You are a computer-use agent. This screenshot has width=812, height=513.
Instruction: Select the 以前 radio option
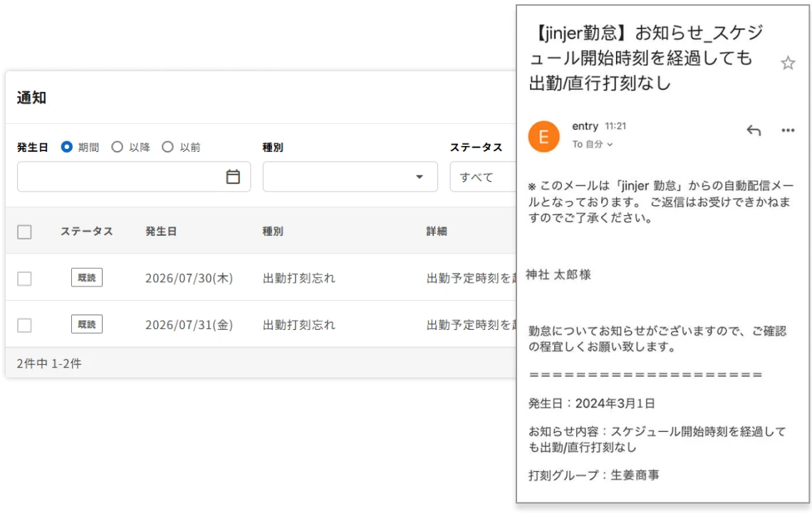pos(167,147)
